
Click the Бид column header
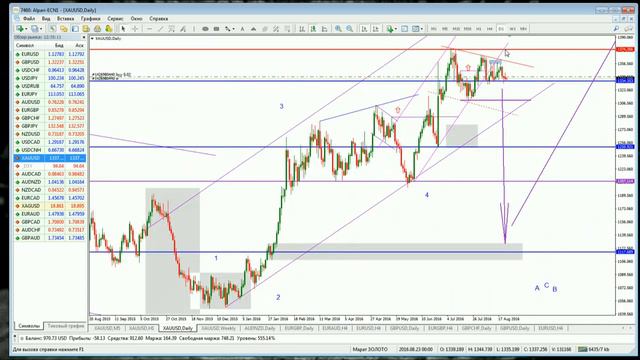pyautogui.click(x=59, y=45)
